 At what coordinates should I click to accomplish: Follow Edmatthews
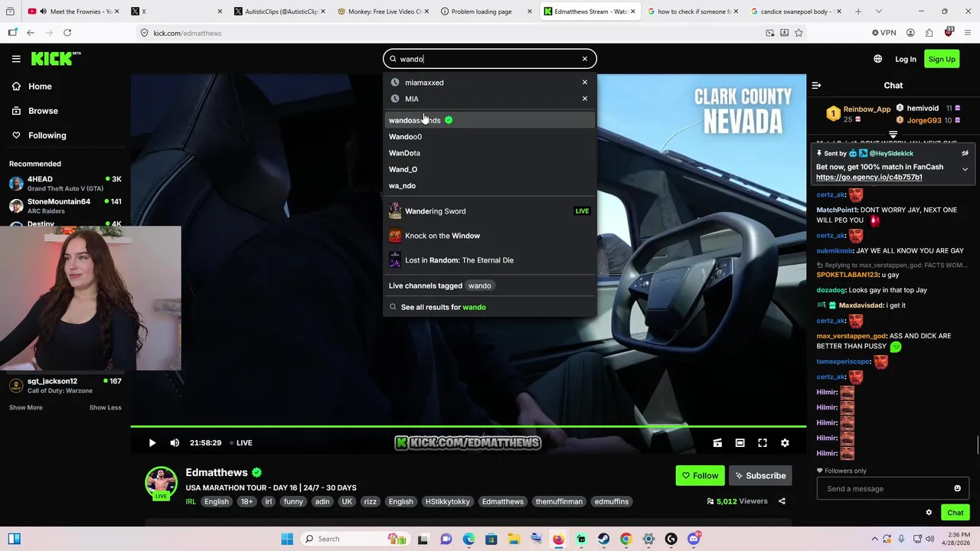click(x=700, y=476)
